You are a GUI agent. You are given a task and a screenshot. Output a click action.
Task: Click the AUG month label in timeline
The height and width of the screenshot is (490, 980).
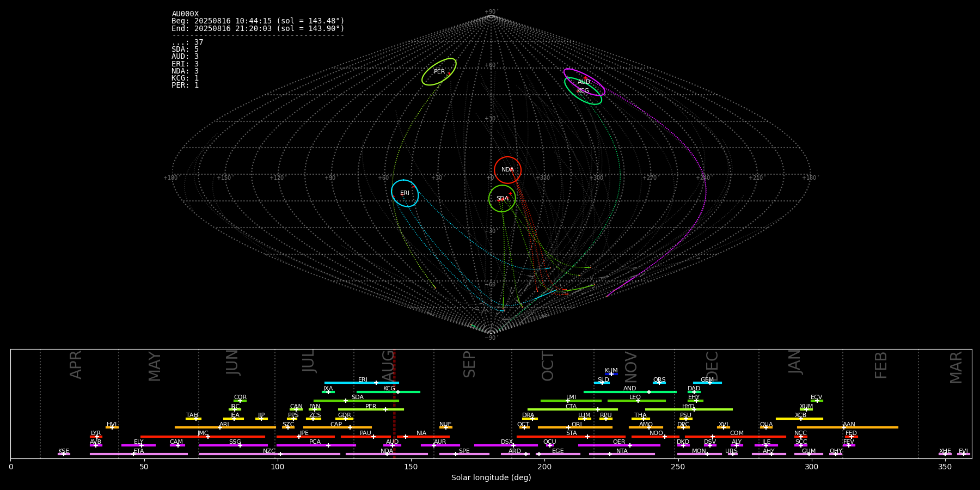tap(388, 364)
